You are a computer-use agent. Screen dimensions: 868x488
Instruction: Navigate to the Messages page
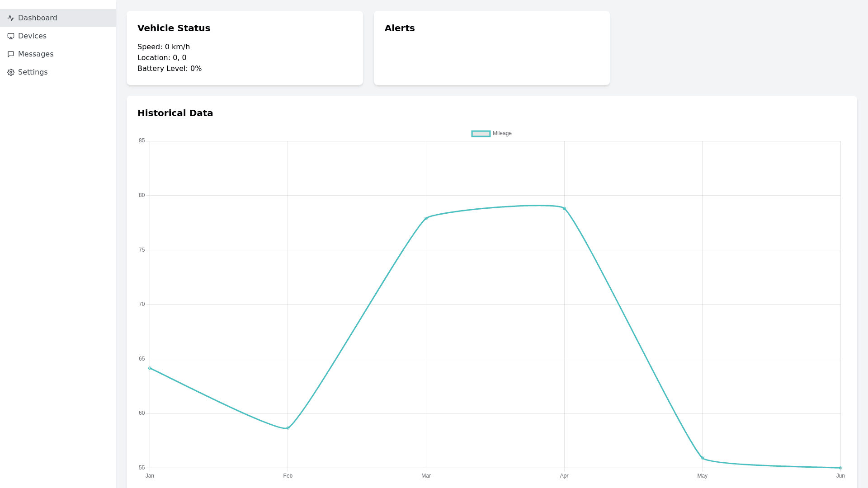36,54
